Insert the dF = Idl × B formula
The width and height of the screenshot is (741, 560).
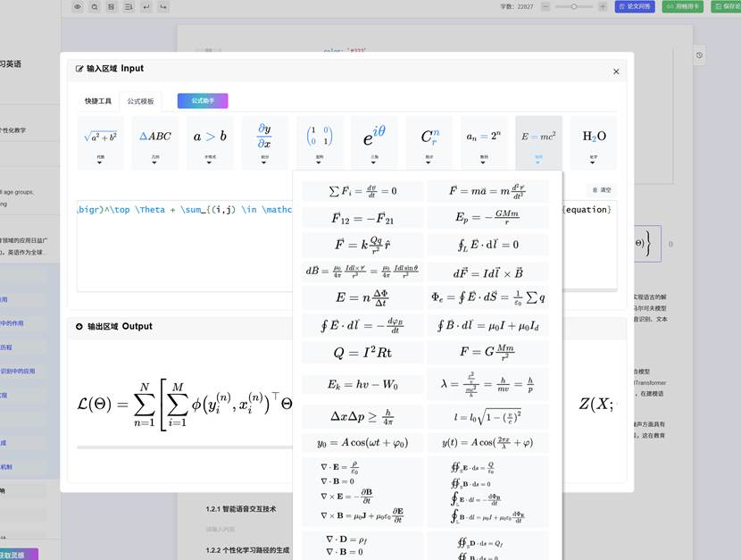[x=487, y=273]
